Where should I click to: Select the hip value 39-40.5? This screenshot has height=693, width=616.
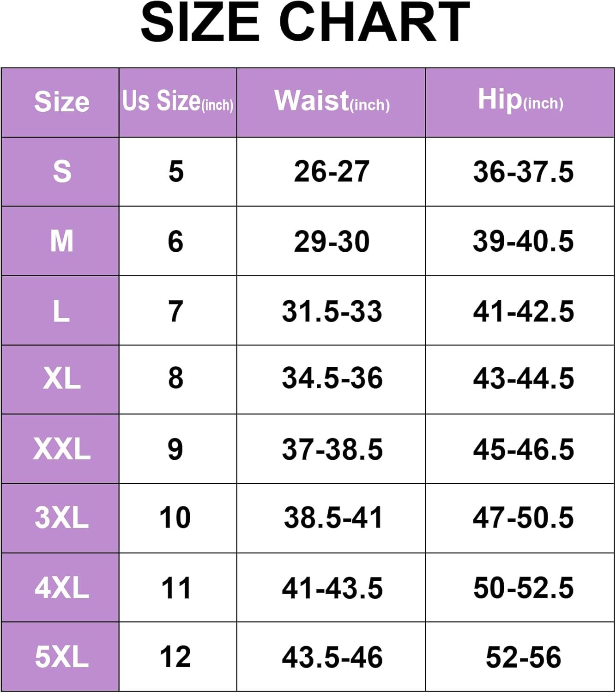[523, 241]
